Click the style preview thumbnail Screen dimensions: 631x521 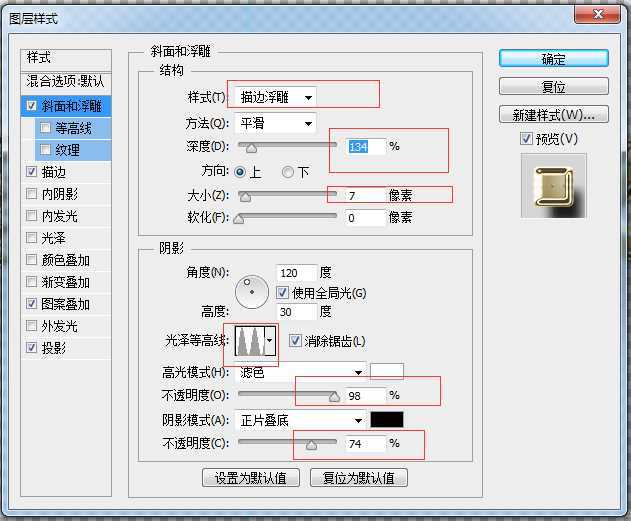553,186
